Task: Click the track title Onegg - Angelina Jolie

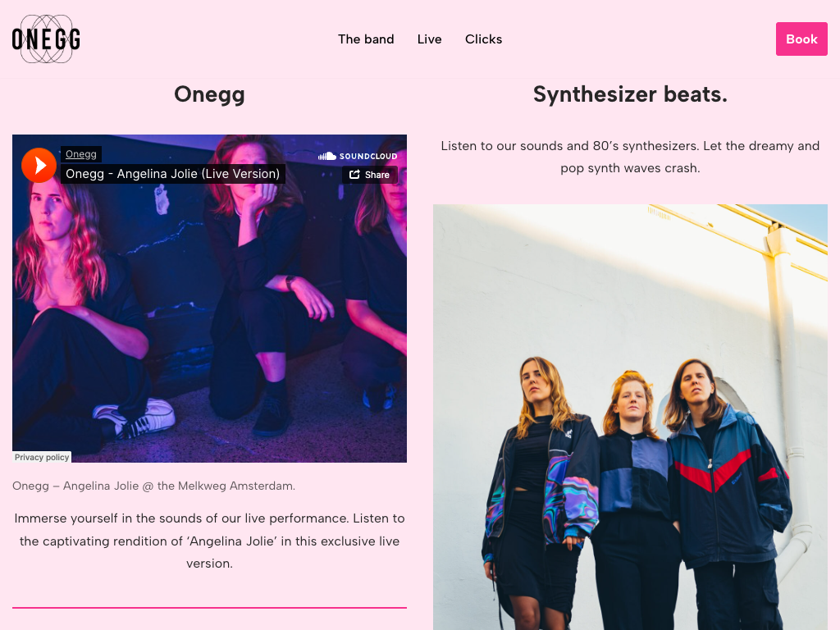Action: click(172, 174)
